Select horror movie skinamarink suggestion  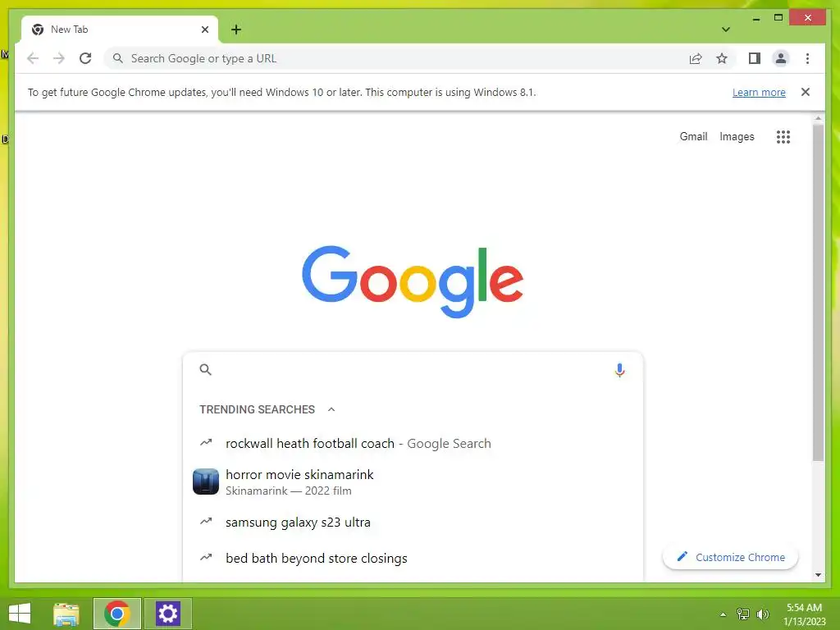(413, 482)
